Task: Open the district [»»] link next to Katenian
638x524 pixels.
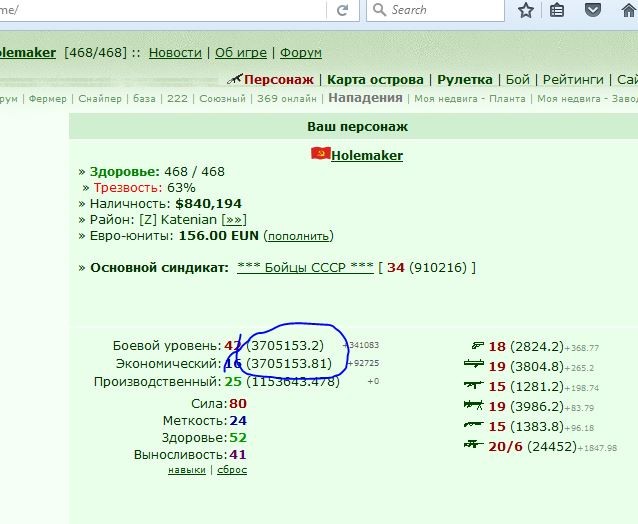Action: (234, 220)
